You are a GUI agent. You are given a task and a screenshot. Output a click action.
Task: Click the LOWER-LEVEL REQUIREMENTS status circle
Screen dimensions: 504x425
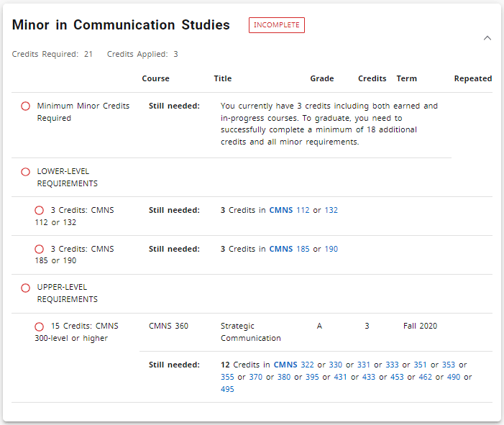pyautogui.click(x=25, y=172)
